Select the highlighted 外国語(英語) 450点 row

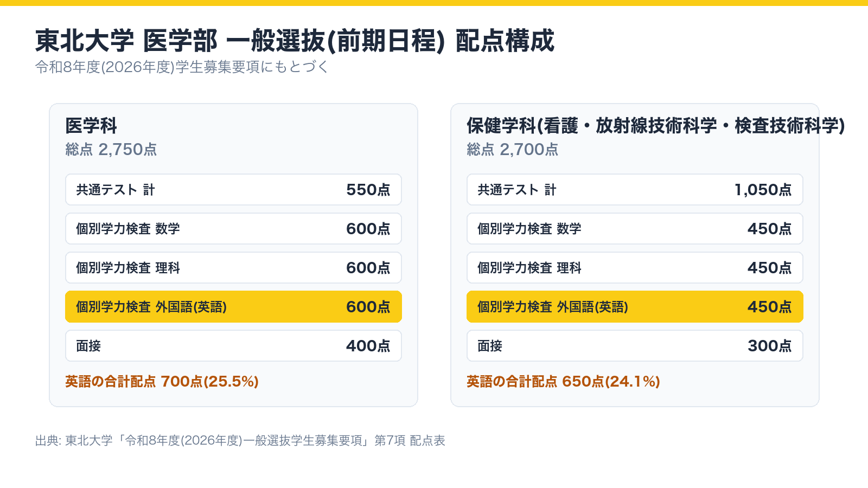click(x=635, y=307)
